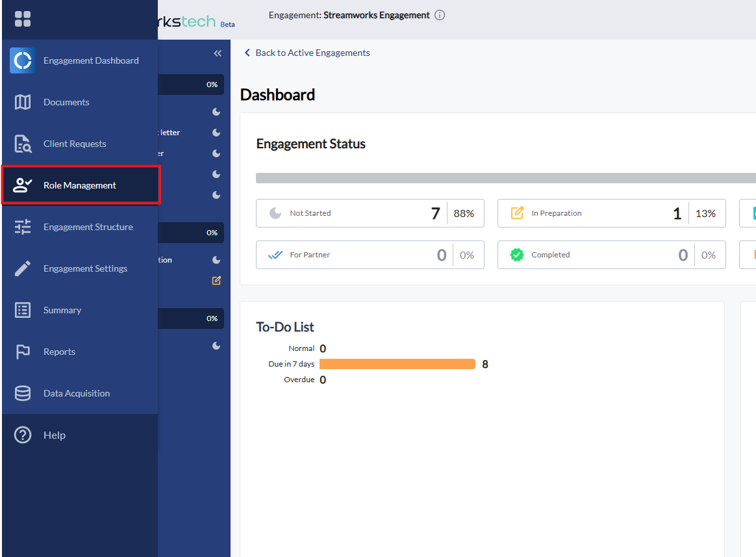Open the Summary menu item
Viewport: 756px width, 557px height.
(62, 310)
